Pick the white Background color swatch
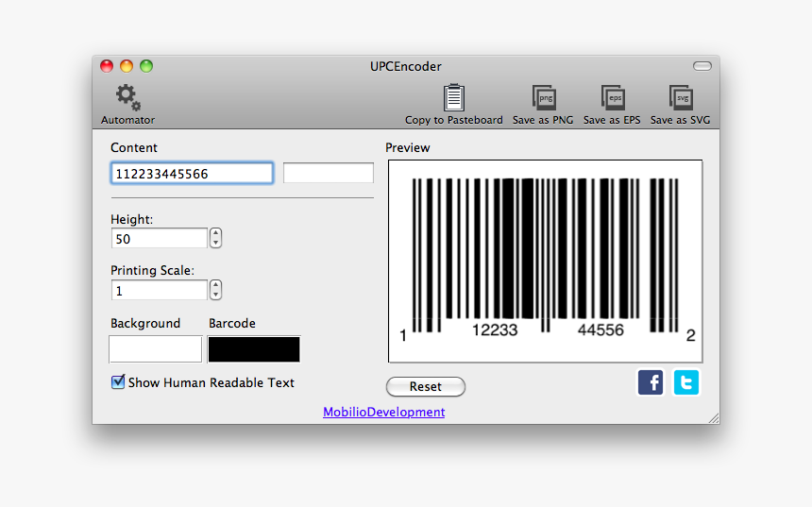The height and width of the screenshot is (507, 812). [156, 349]
